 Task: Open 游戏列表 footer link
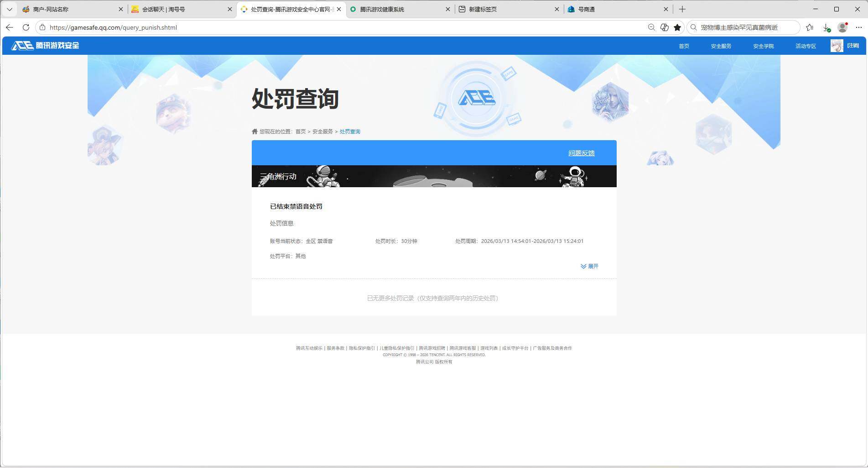489,348
